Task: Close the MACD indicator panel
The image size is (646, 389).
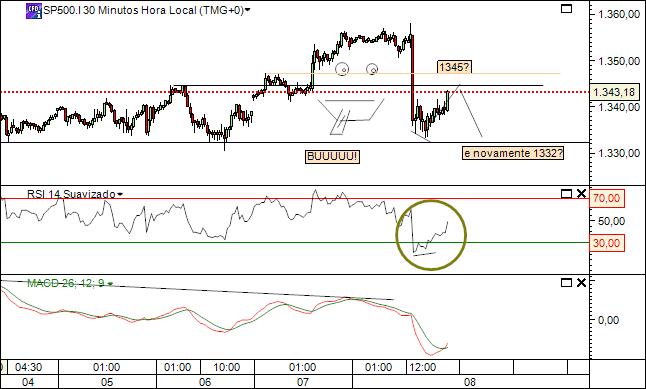Action: 581,283
